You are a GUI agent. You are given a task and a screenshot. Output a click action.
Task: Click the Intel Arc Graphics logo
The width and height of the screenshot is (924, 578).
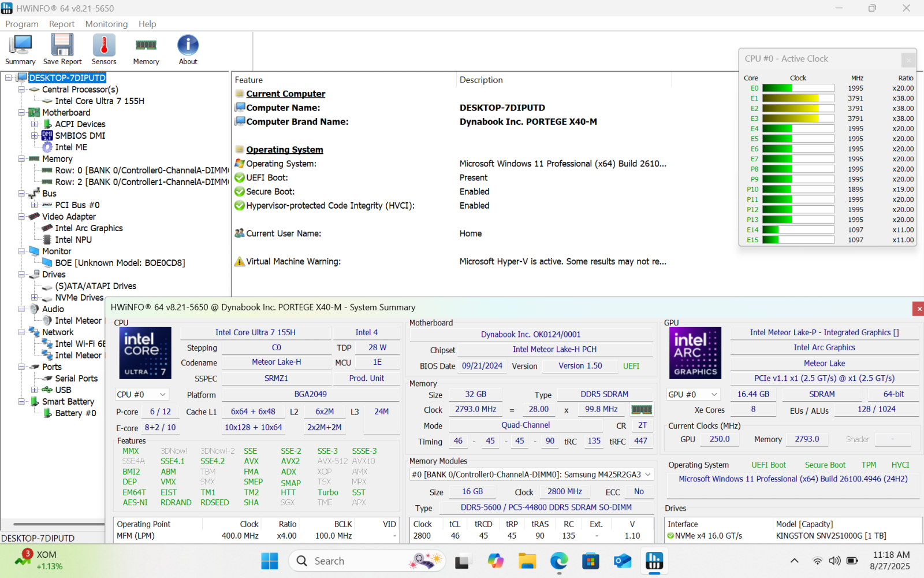pos(695,353)
